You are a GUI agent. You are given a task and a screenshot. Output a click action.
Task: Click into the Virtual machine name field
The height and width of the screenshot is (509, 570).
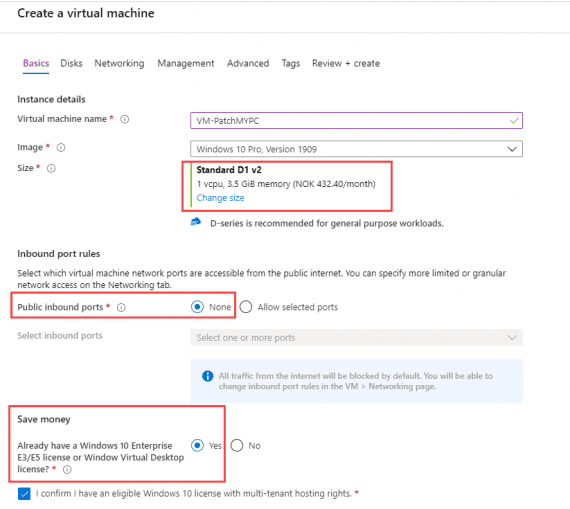tap(356, 121)
